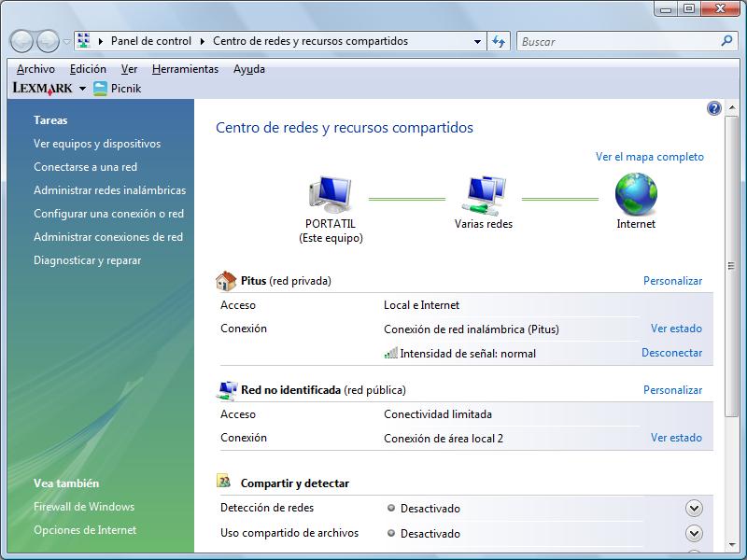Viewport: 747px width, 560px height.
Task: Click the Internet globe icon
Action: point(636,195)
